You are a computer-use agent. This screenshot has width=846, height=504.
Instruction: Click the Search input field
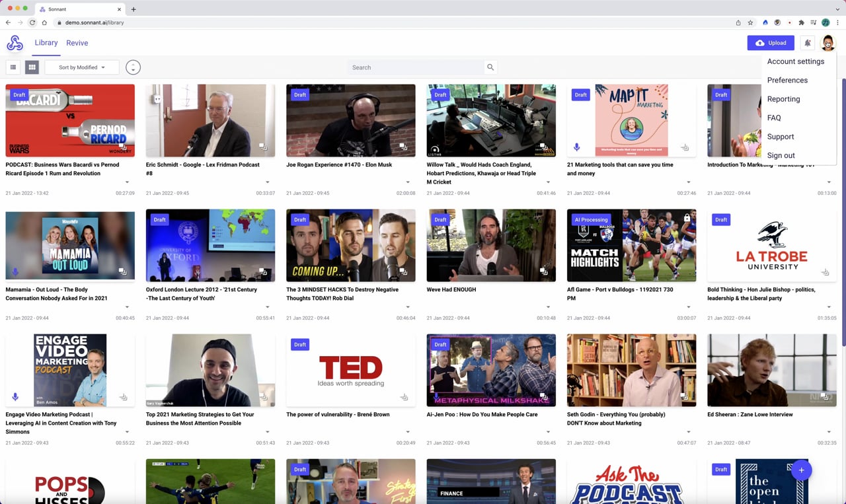pyautogui.click(x=416, y=67)
